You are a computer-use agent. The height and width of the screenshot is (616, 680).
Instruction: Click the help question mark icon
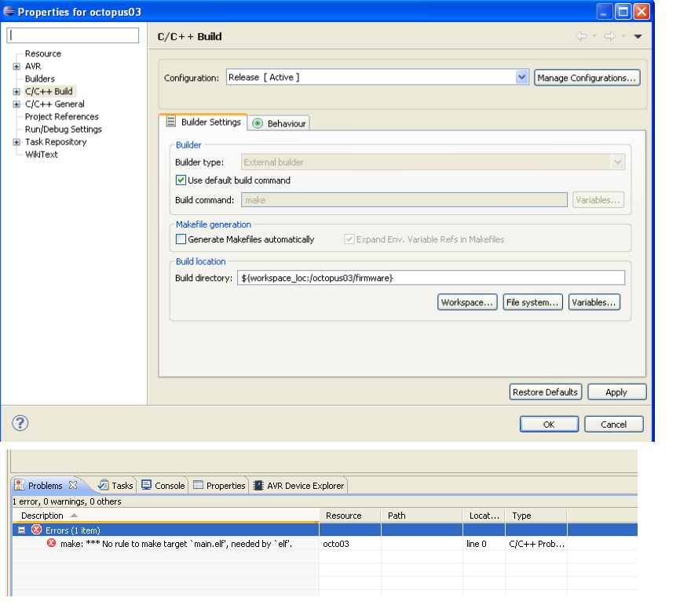coord(20,423)
